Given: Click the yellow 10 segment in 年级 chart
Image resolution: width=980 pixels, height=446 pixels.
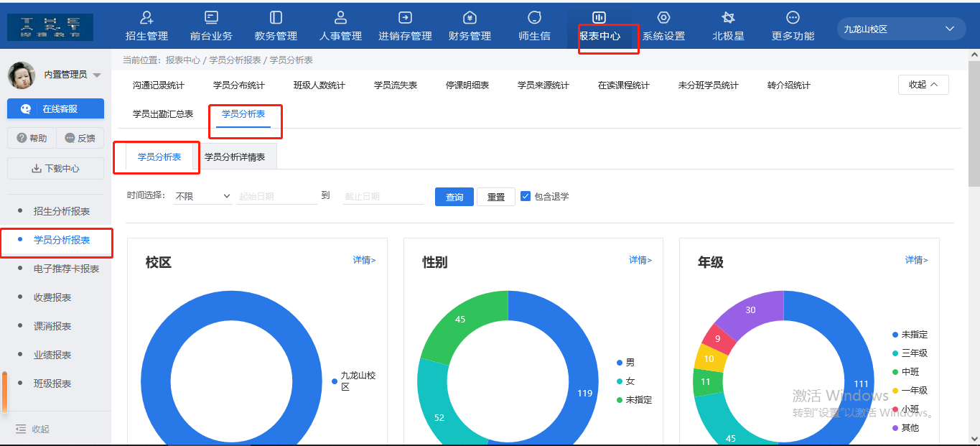Looking at the screenshot, I should pos(709,358).
